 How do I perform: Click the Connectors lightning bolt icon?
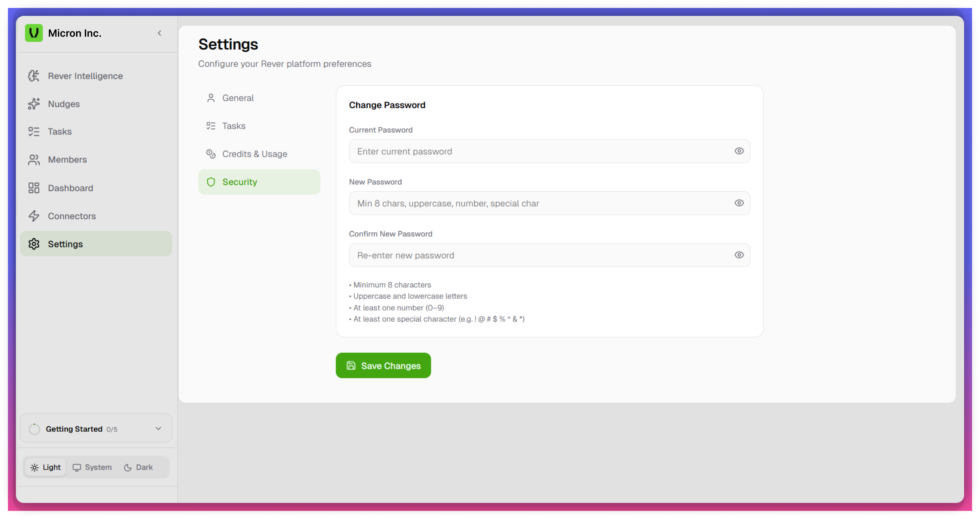tap(34, 216)
